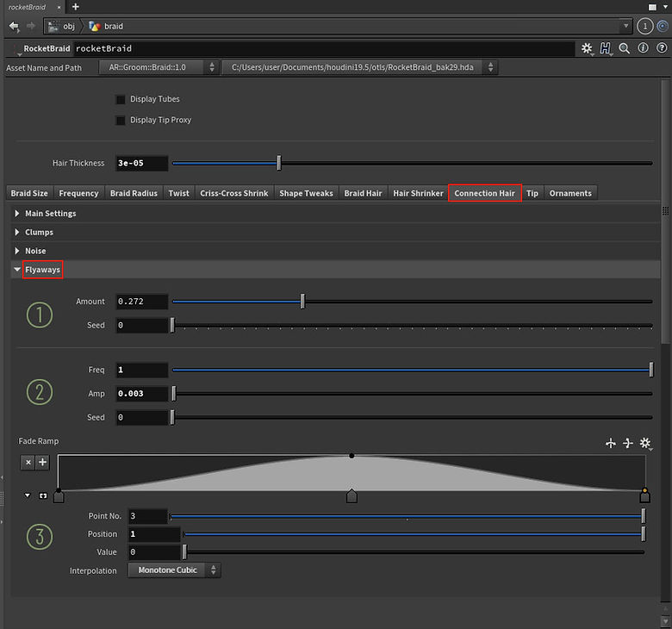Screen dimensions: 672x629
Task: Switch to the Frequency tab
Action: [79, 193]
